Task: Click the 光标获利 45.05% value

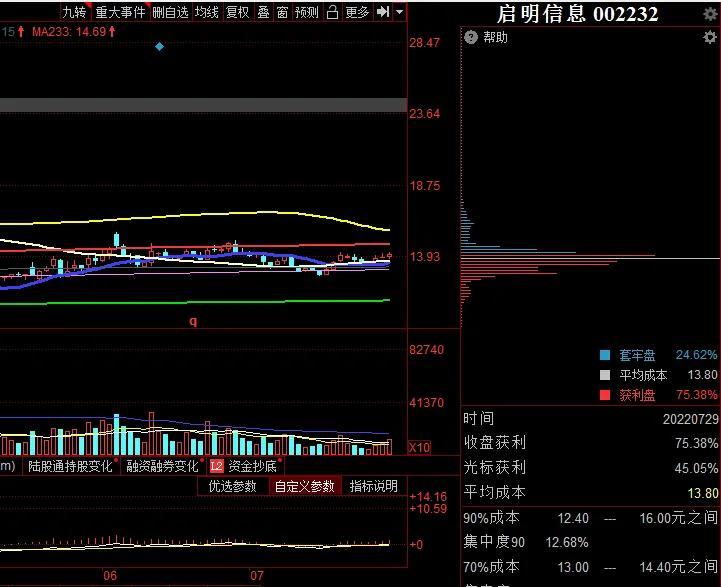Action: point(696,468)
